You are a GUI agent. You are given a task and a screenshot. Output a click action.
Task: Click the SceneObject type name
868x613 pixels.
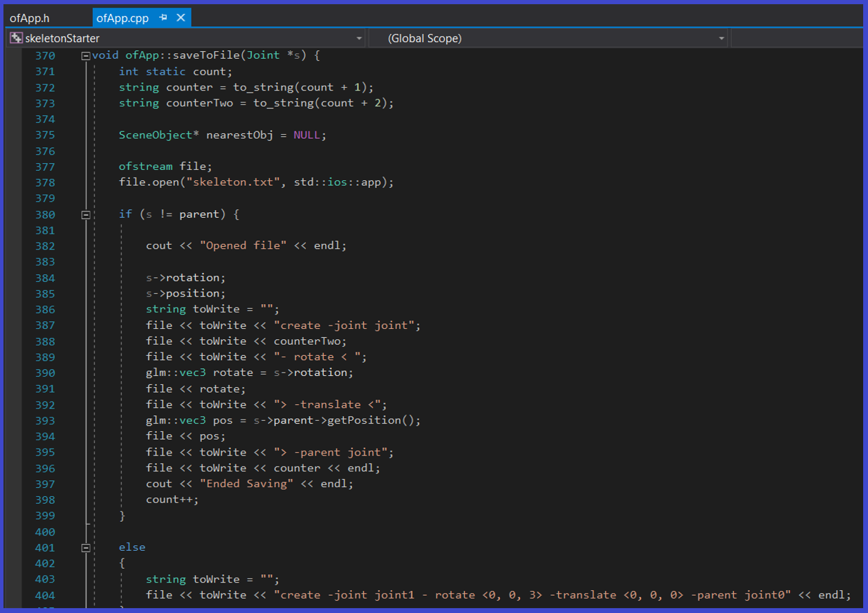pyautogui.click(x=155, y=135)
